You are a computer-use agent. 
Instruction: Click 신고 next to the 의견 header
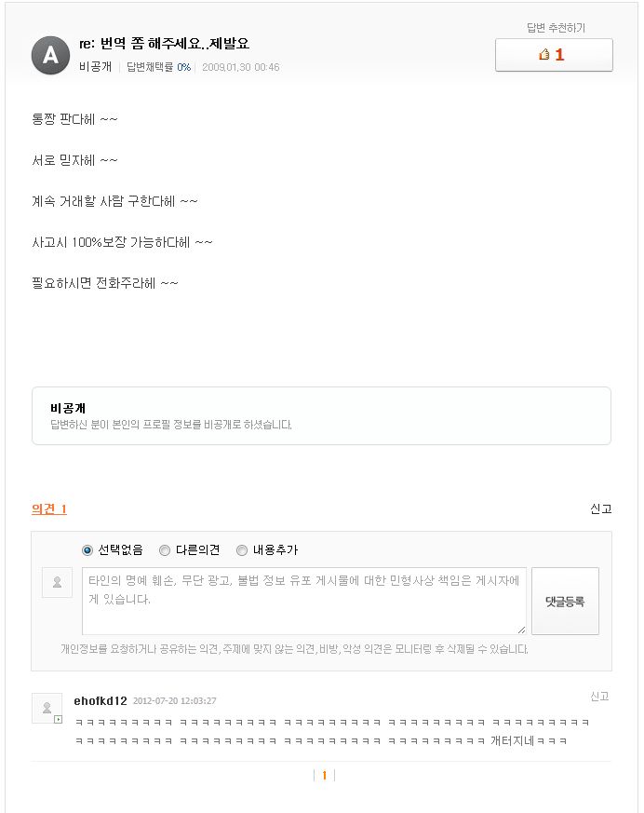(600, 508)
